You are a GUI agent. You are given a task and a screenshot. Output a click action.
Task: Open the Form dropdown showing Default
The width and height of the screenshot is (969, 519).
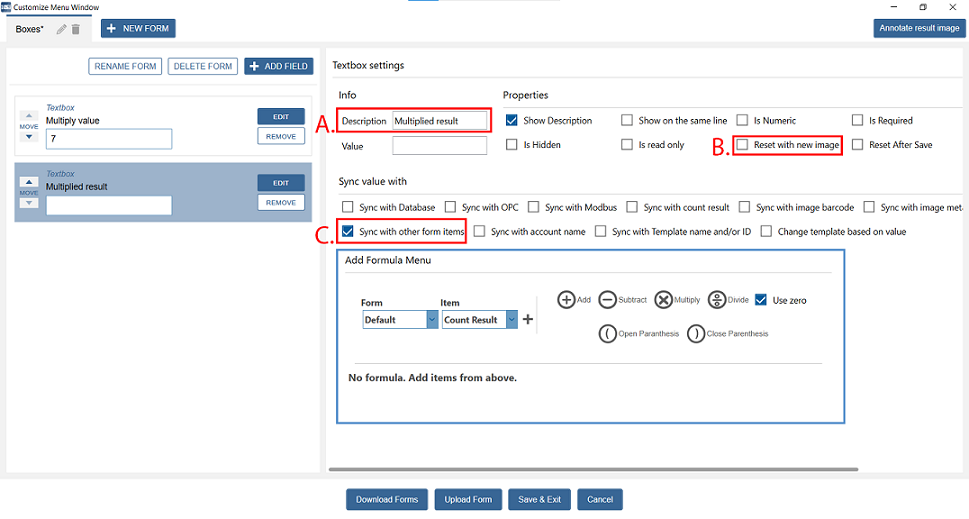pos(400,320)
